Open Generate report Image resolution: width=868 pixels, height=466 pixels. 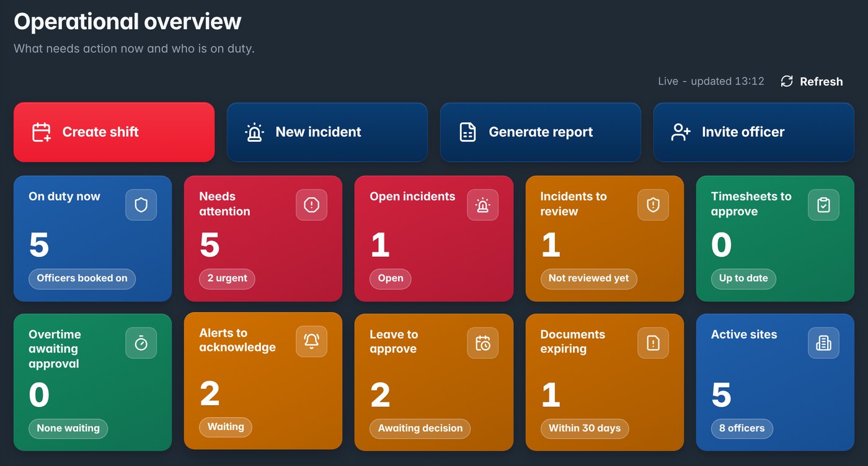pos(541,132)
